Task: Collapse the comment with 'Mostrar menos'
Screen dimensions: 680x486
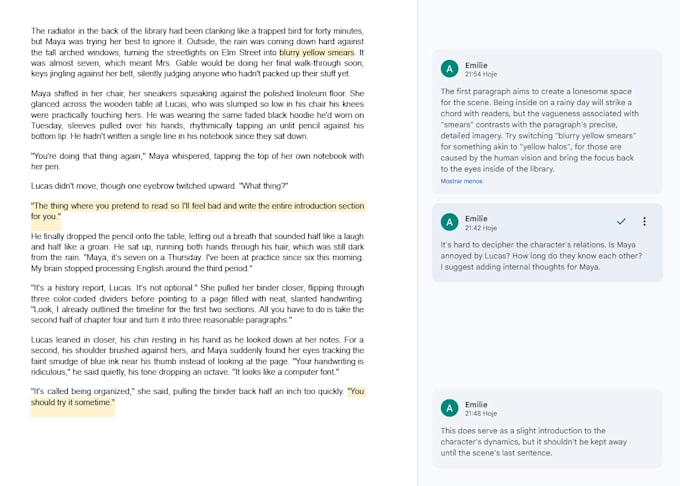Action: point(461,181)
